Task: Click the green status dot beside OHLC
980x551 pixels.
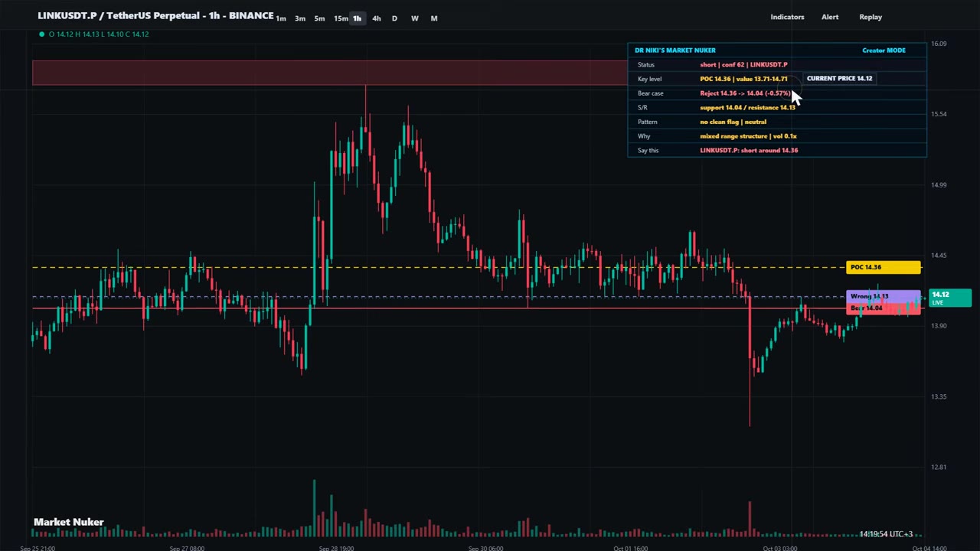Action: coord(41,34)
